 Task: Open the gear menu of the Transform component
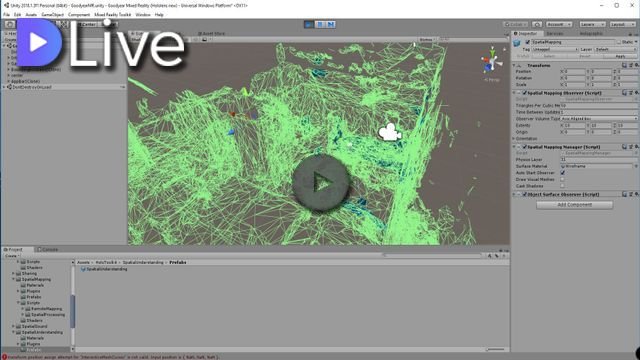(636, 65)
